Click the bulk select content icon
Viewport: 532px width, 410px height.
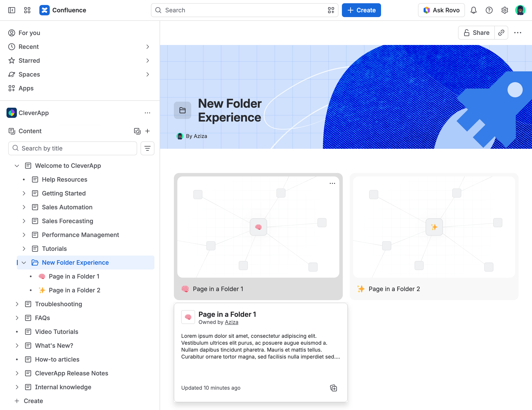(x=137, y=131)
